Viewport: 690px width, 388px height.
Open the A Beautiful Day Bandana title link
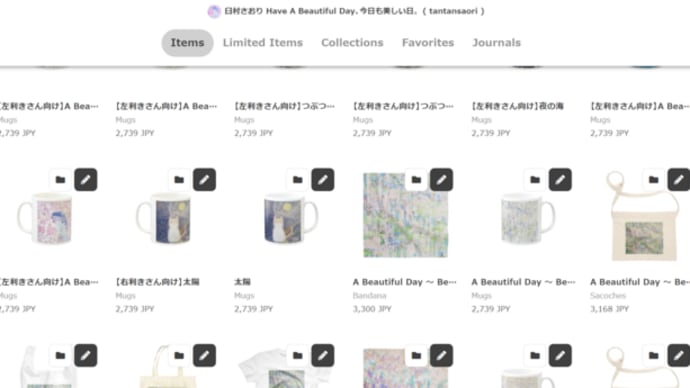(x=404, y=282)
